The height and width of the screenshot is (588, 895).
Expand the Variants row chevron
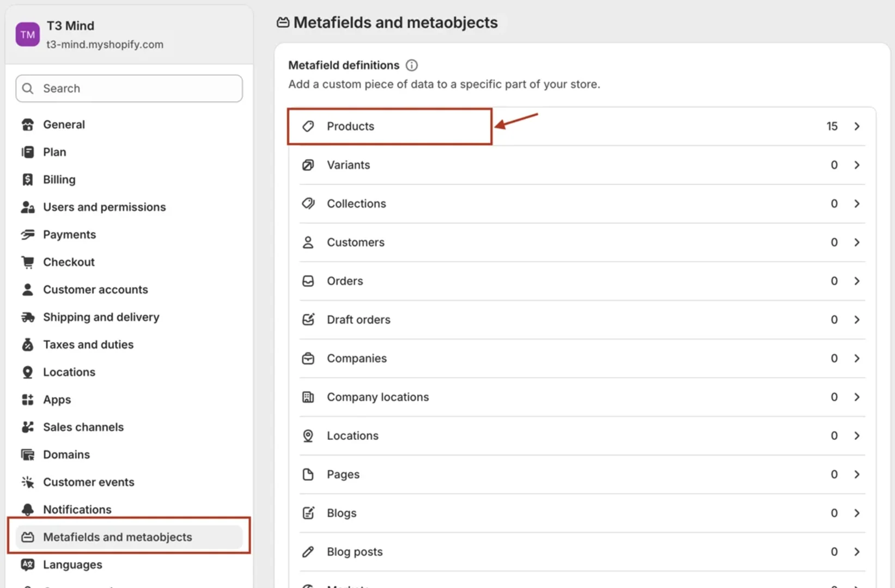coord(857,165)
